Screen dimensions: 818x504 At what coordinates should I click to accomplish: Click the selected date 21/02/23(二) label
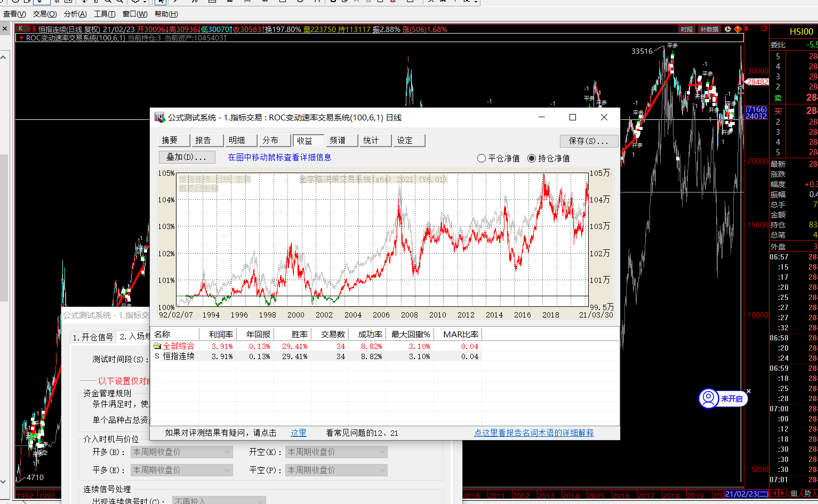click(x=747, y=494)
